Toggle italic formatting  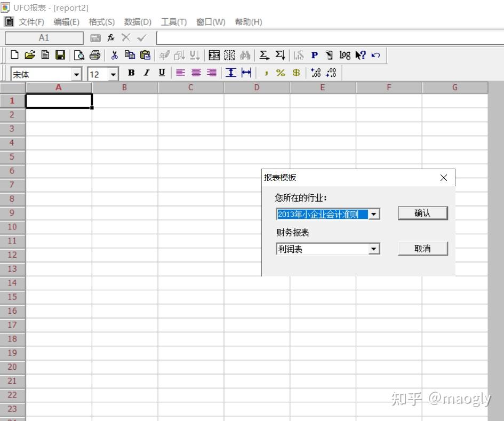[x=147, y=73]
